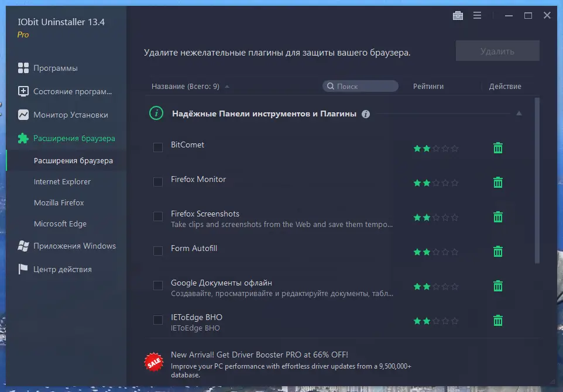Toggle the sort arrow next to Название
The image size is (563, 392).
click(227, 86)
